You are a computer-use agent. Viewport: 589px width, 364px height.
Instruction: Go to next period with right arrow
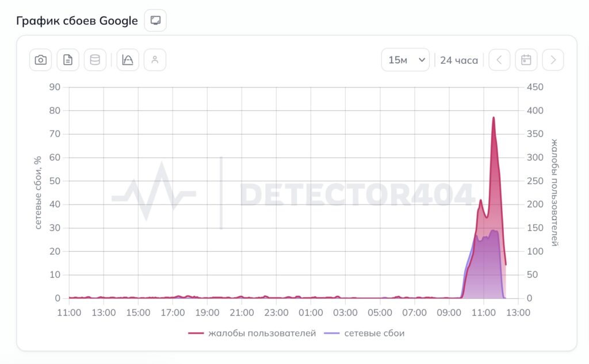point(553,60)
